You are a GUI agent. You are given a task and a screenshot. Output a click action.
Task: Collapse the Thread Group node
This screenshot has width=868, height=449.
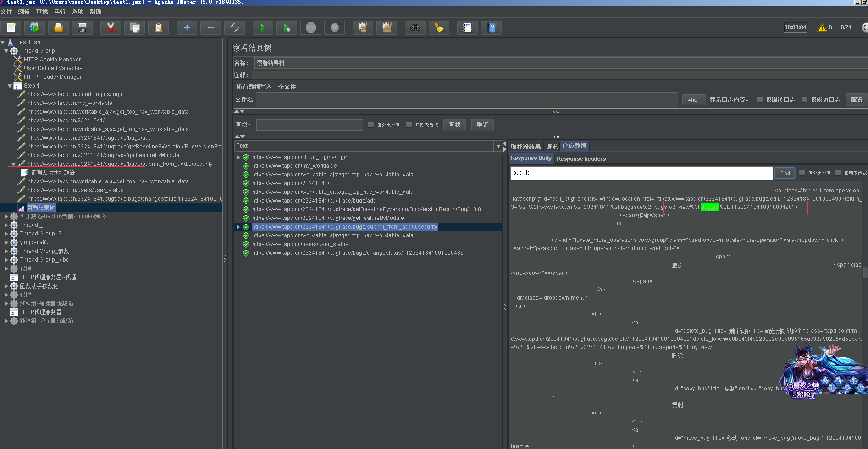(x=6, y=51)
